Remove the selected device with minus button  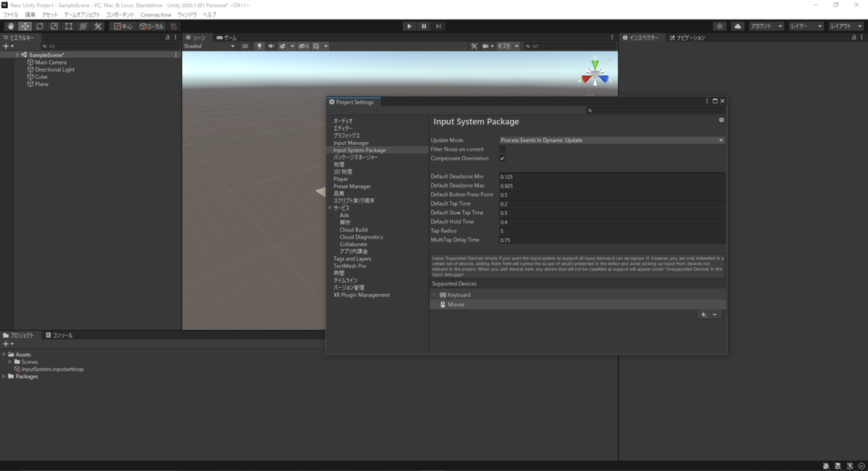pos(715,315)
